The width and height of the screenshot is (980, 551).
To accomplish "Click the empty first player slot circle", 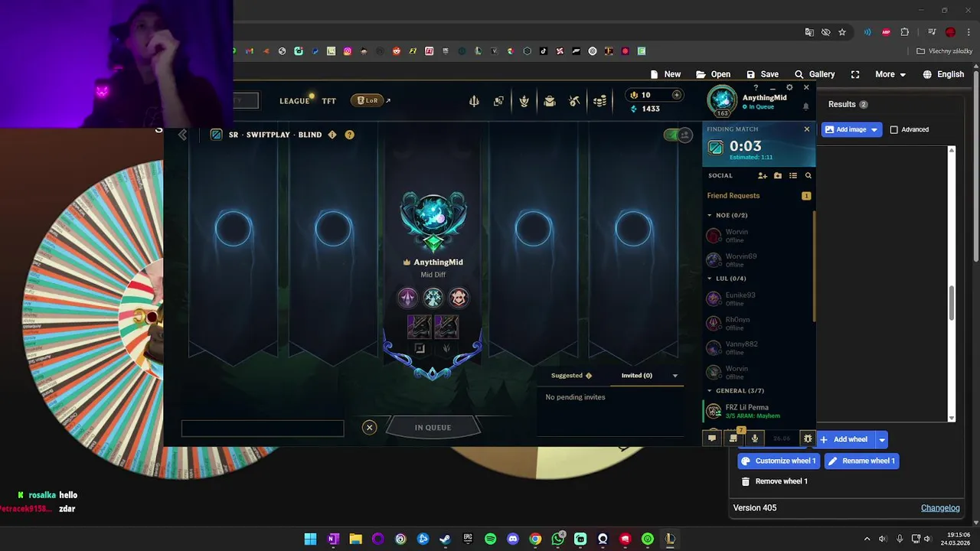I will [x=233, y=229].
